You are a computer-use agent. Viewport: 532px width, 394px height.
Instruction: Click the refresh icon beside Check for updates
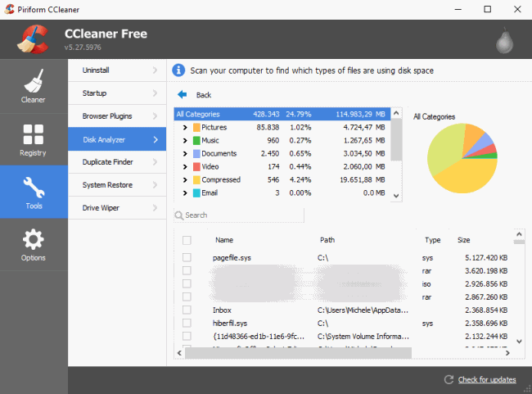tap(449, 379)
